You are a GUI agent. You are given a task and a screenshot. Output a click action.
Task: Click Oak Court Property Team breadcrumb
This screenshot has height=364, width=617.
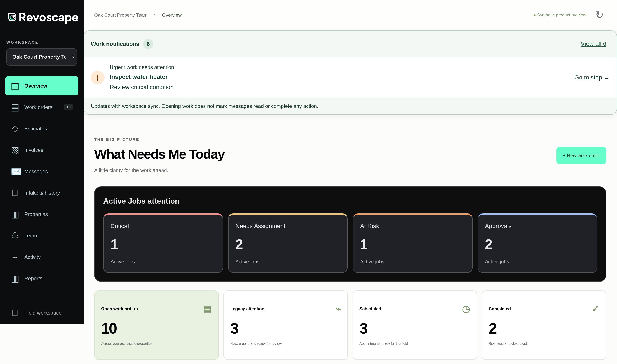tap(121, 15)
